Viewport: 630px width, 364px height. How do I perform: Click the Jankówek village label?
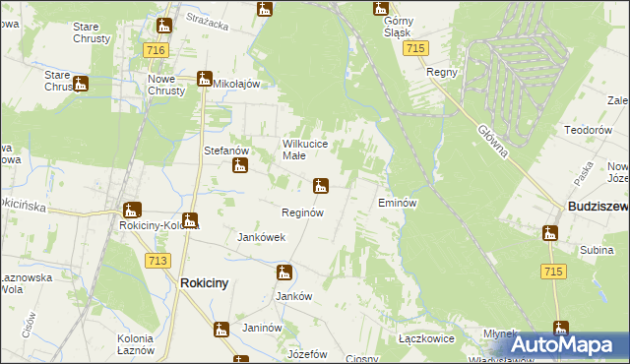click(x=261, y=237)
